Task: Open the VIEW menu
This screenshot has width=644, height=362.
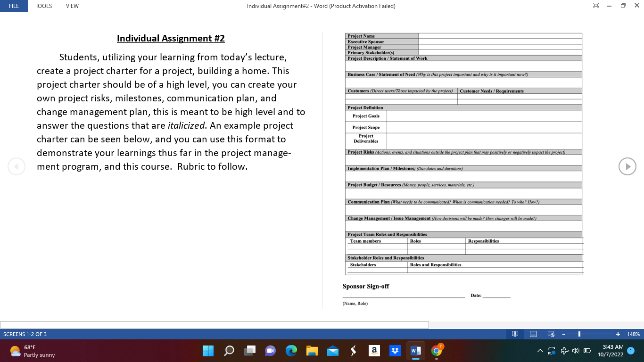Action: 72,6
